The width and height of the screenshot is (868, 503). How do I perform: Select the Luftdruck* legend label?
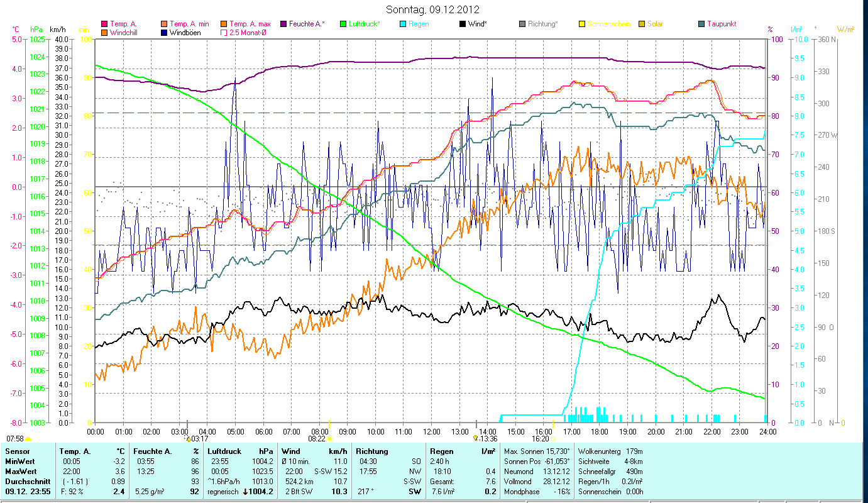click(x=365, y=24)
